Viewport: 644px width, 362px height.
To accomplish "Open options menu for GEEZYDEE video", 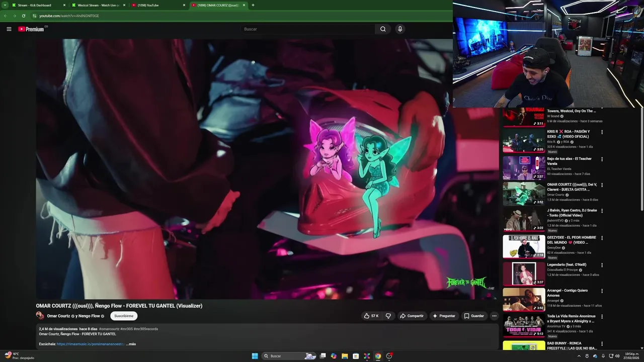I will pyautogui.click(x=602, y=238).
